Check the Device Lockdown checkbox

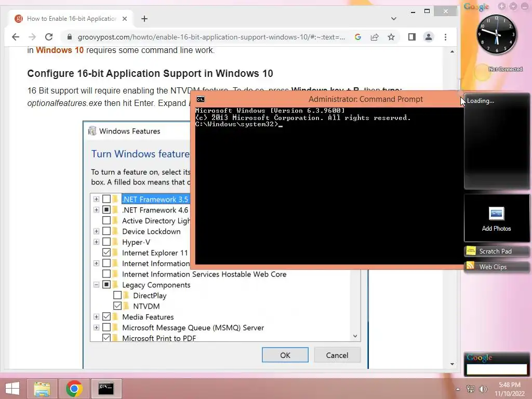click(x=107, y=231)
